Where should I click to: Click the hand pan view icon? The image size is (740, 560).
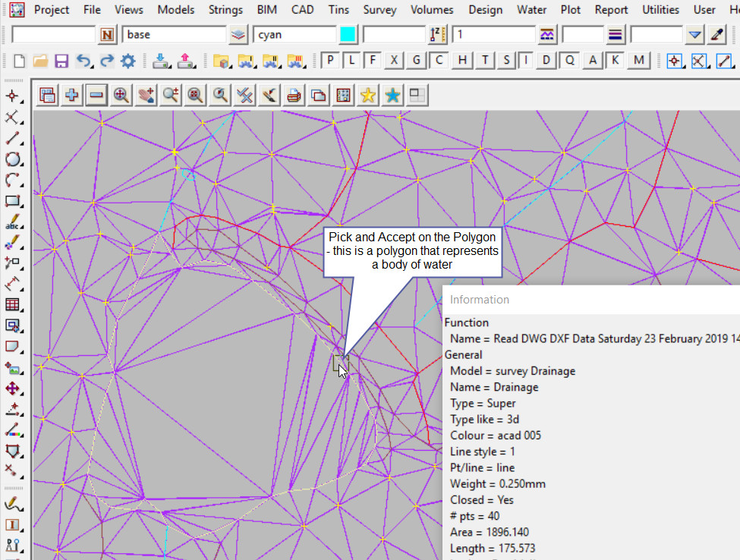(x=146, y=95)
